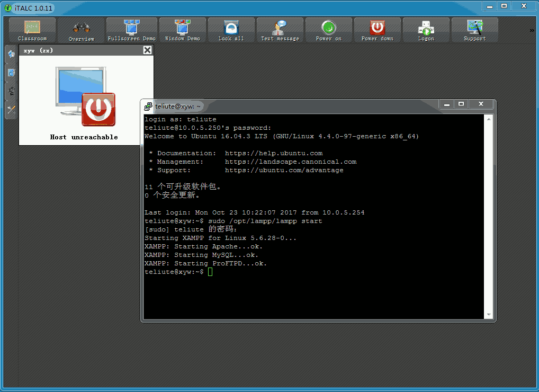Click the 'Welcome to Ubuntu 16.04.3 LTS' line
The image size is (539, 392).
(x=282, y=136)
